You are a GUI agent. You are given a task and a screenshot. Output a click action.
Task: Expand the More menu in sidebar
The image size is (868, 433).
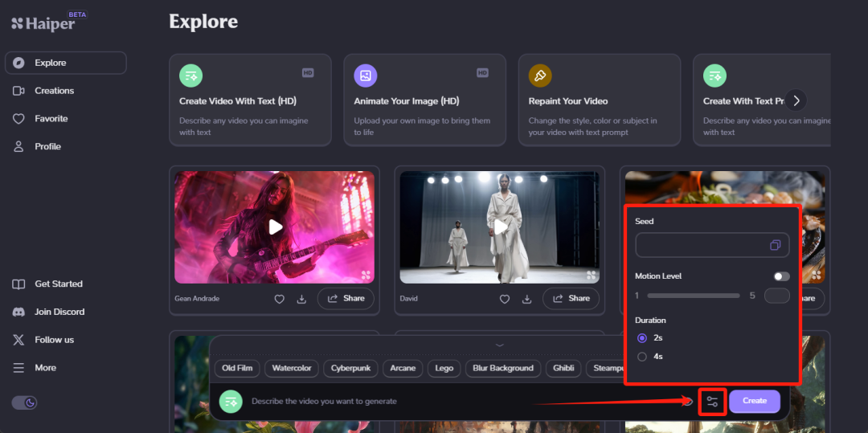45,368
